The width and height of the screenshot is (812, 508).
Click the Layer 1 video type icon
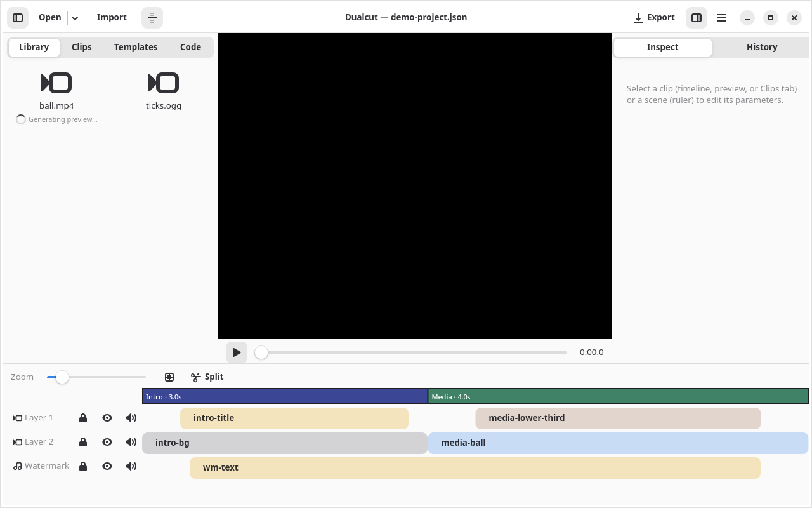coord(18,418)
